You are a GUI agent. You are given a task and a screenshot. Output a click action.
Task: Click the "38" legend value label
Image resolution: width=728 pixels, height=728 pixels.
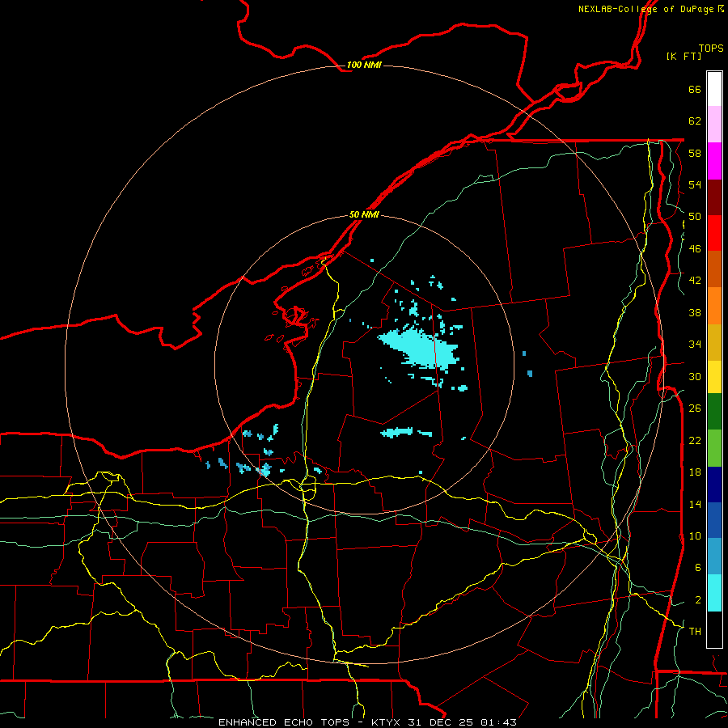[x=695, y=312]
